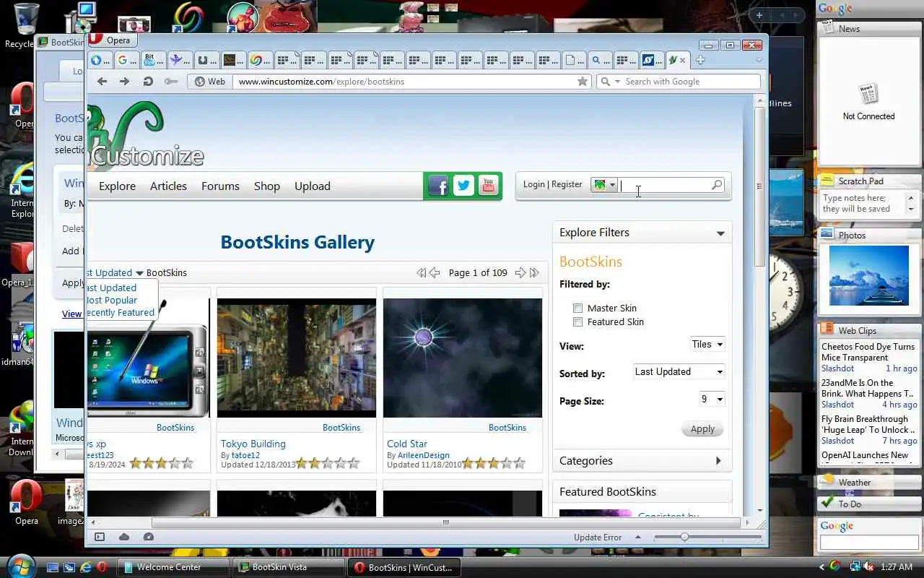Open the password wand key icon
This screenshot has height=578, width=924.
(x=170, y=82)
